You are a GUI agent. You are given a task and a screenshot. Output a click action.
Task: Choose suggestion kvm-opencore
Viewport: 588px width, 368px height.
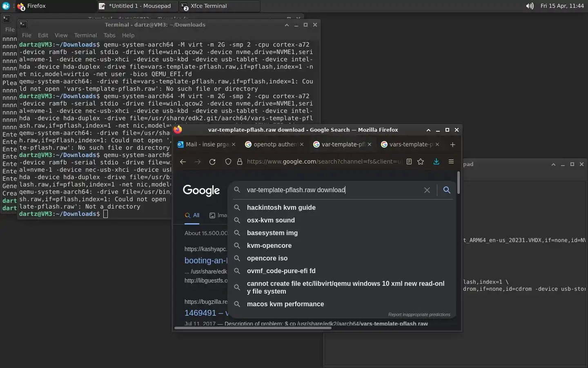pyautogui.click(x=342, y=246)
